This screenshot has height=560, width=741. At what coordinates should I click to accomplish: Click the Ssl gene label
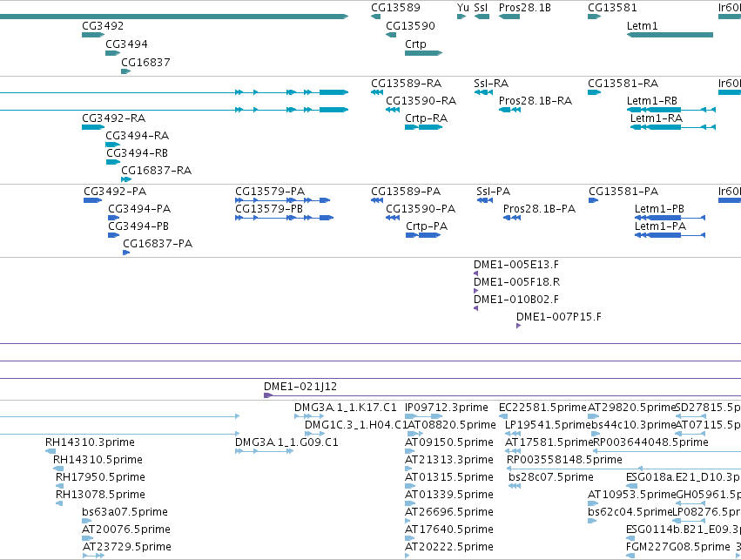481,8
